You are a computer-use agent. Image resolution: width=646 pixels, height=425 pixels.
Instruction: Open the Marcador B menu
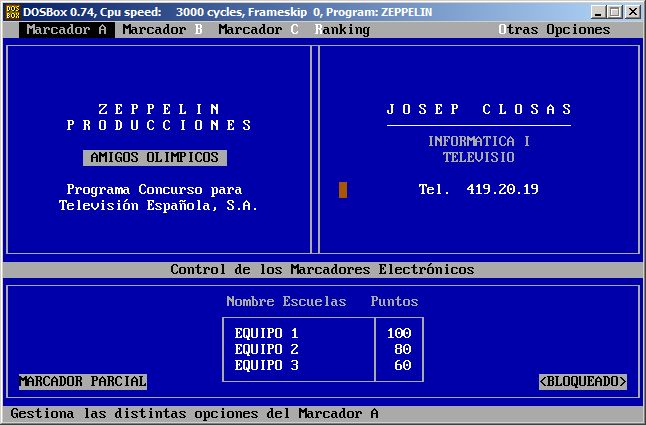(x=162, y=30)
